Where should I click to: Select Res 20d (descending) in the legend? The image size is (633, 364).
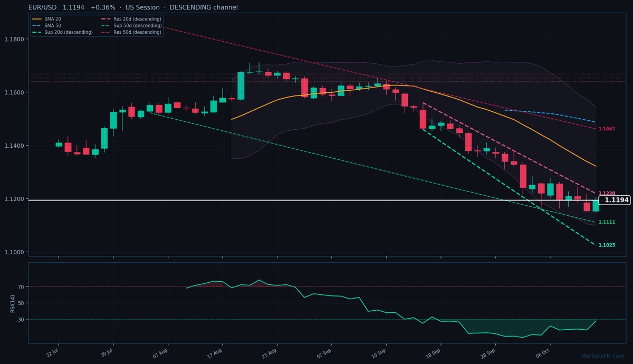(131, 19)
